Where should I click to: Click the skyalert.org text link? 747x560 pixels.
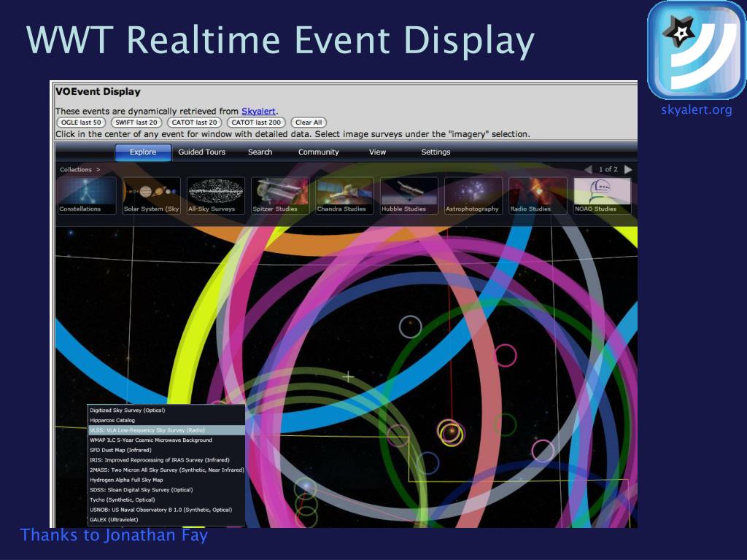click(x=696, y=110)
